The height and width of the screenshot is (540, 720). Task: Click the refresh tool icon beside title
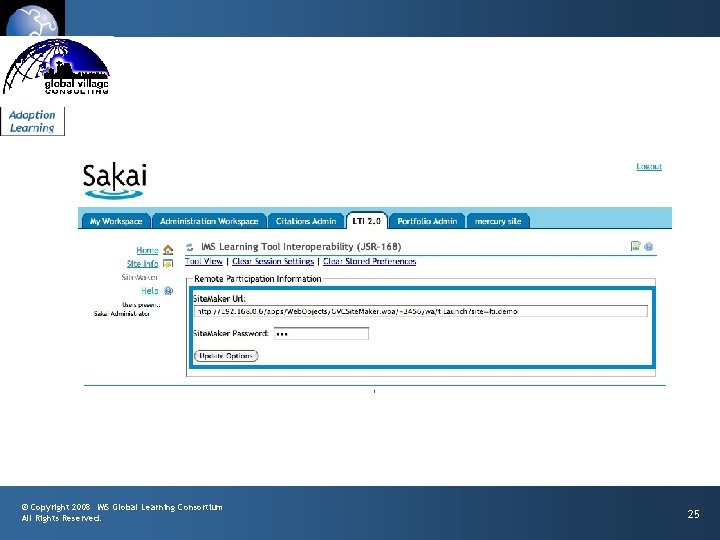[190, 247]
